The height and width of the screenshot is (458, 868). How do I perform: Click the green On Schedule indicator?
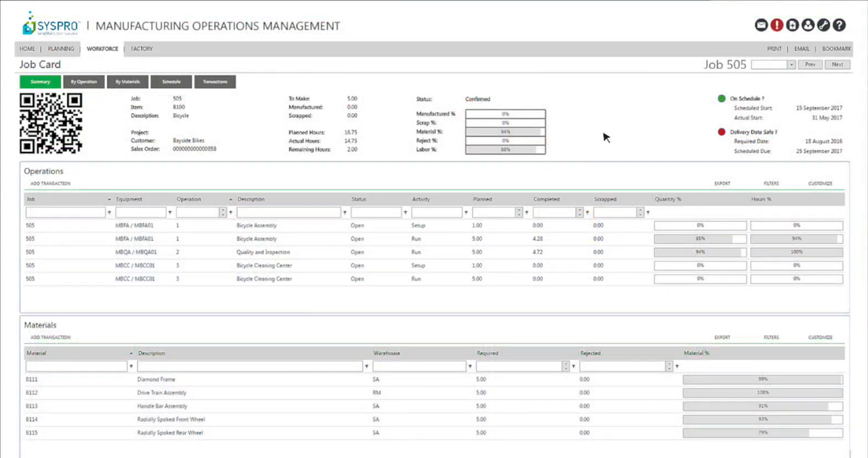[722, 99]
